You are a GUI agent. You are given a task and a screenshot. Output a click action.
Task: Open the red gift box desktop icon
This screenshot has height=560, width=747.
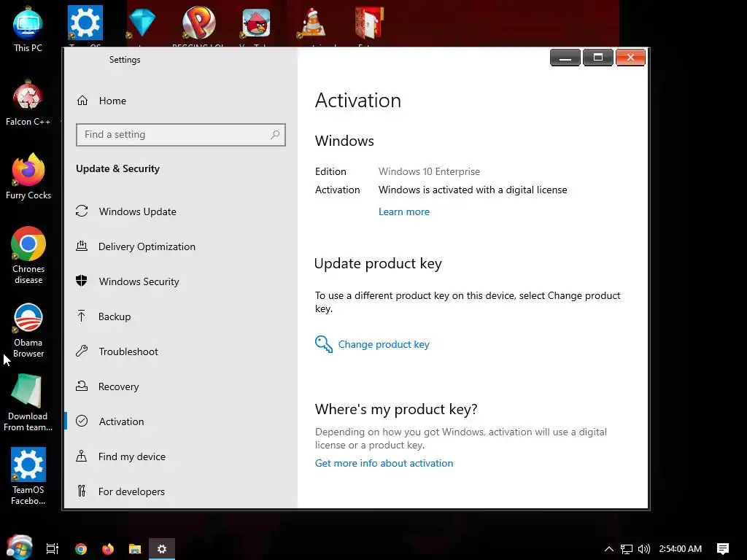click(x=370, y=23)
